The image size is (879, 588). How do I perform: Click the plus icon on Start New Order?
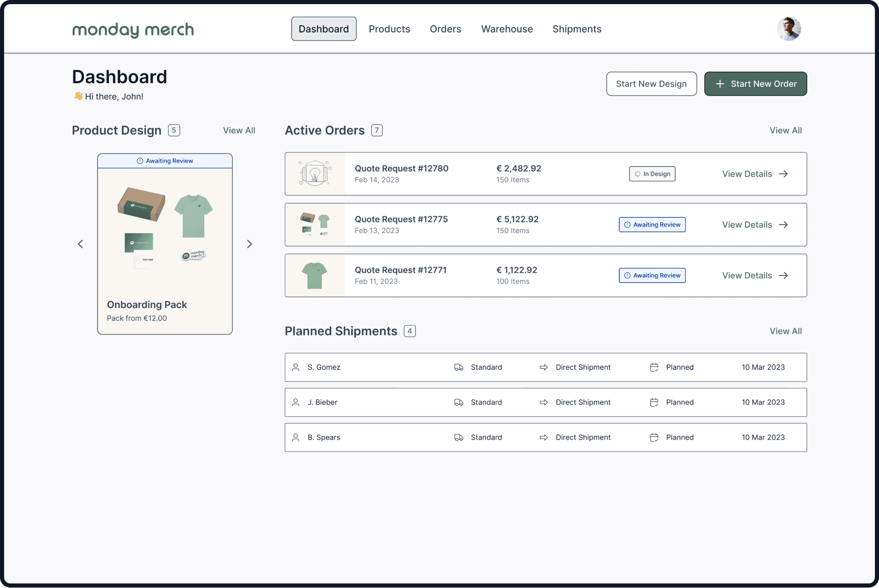720,84
